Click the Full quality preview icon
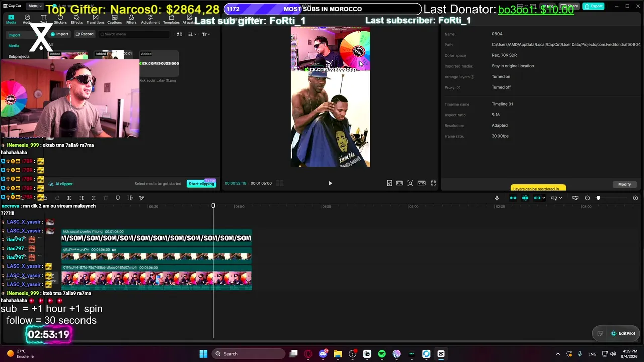Viewport: 644px width, 362px height. pos(399,183)
